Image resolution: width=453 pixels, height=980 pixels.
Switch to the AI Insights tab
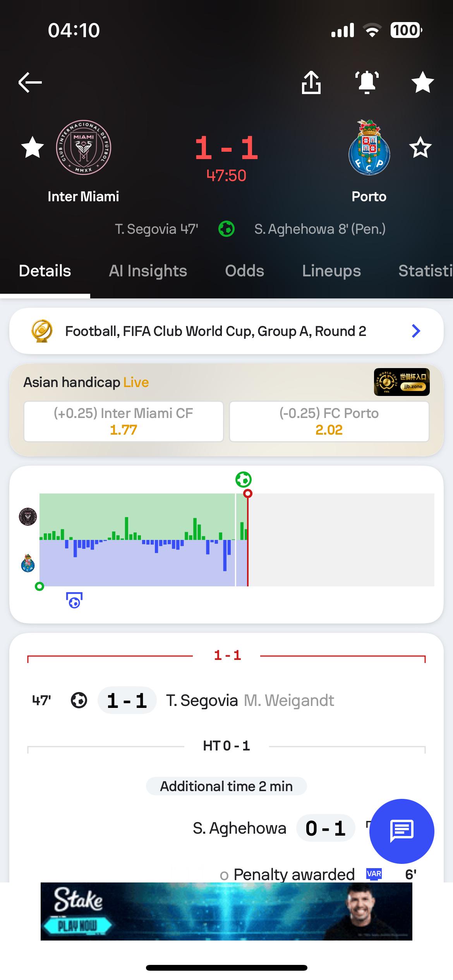click(148, 271)
